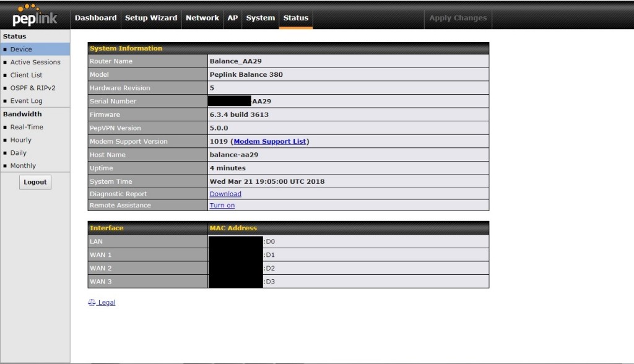Open the Setup Wizard tab
This screenshot has height=364, width=634.
tap(151, 18)
